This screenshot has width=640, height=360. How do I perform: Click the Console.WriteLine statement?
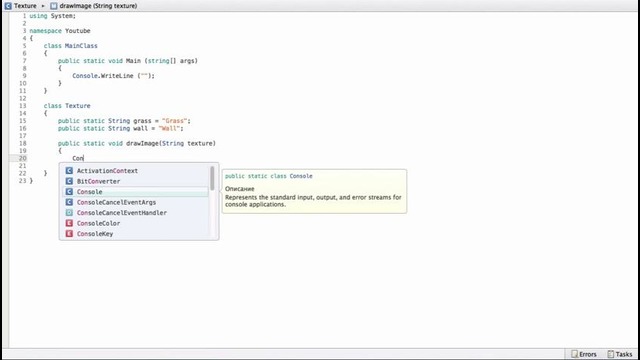click(x=113, y=76)
